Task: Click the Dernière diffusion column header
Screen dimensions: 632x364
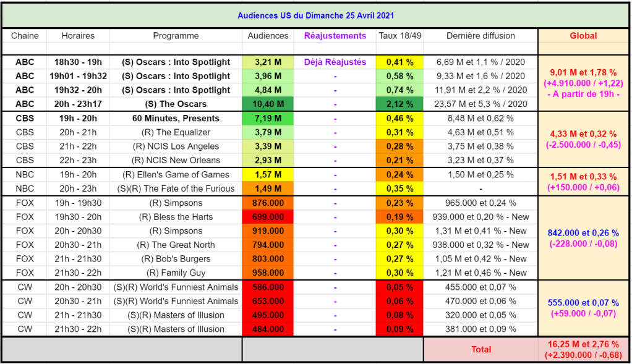Action: pyautogui.click(x=480, y=36)
